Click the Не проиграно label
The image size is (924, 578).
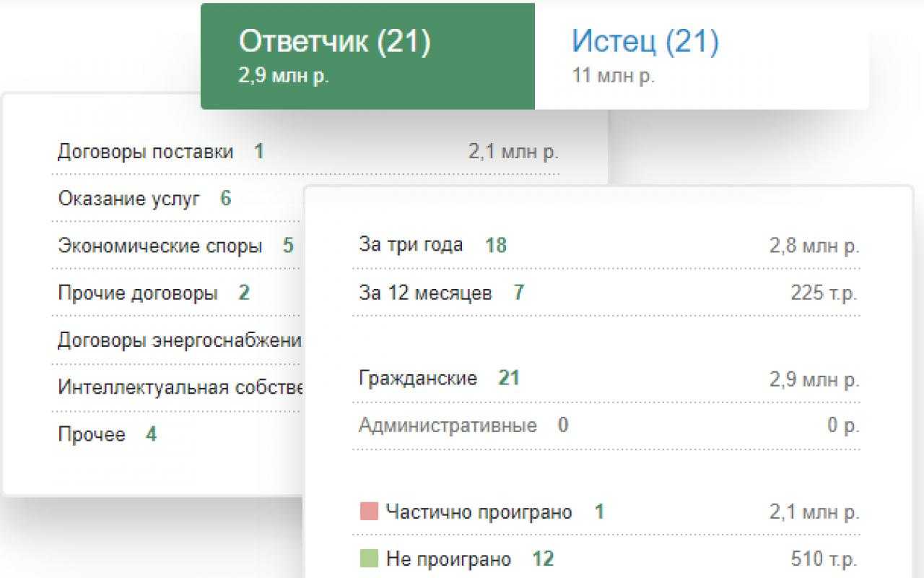tap(448, 559)
